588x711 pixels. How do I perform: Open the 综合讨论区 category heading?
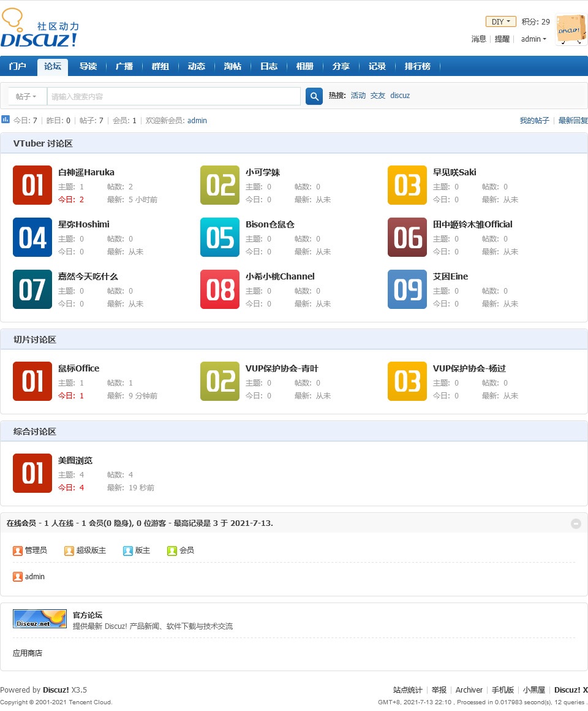(x=35, y=432)
